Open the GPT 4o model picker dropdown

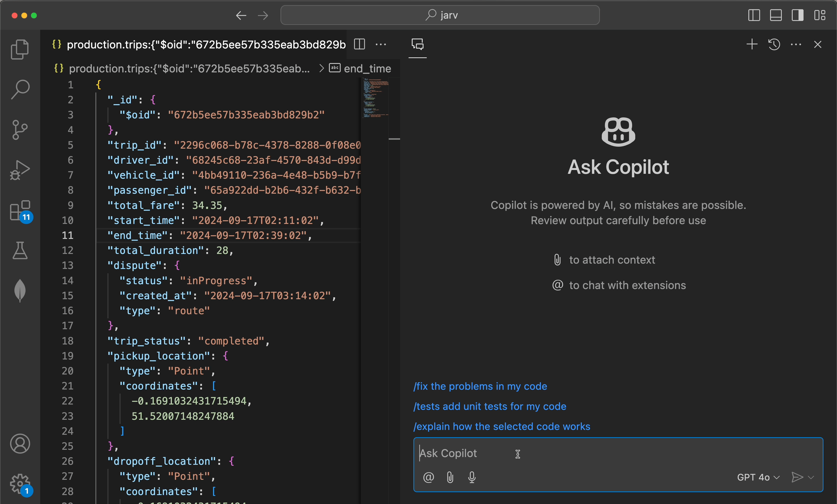(758, 477)
